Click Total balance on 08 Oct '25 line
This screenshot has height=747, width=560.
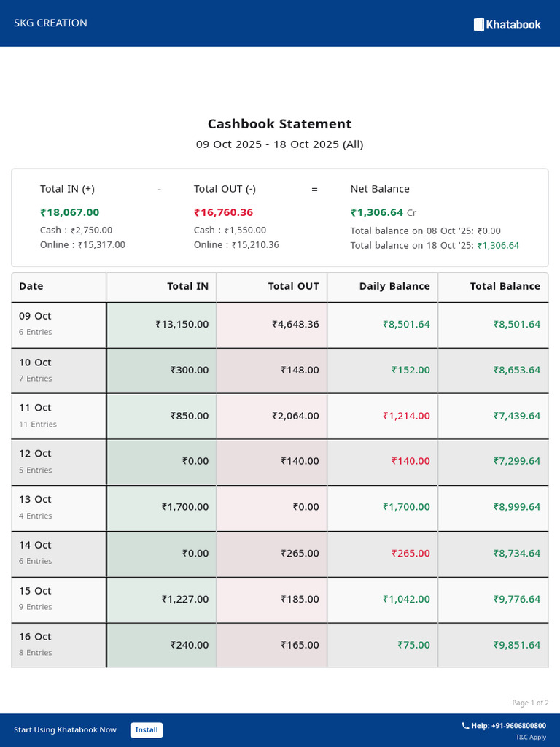tap(425, 231)
